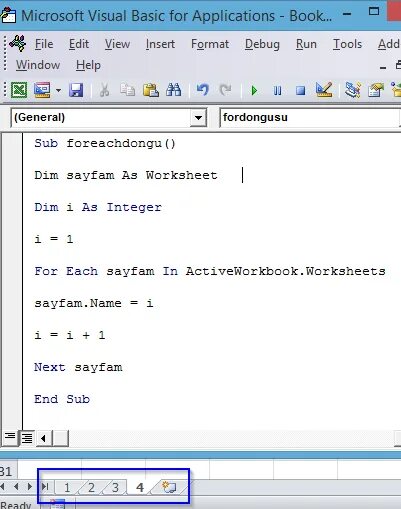Image resolution: width=401 pixels, height=509 pixels.
Task: Open Find with the binoculars icon
Action: [x=174, y=90]
